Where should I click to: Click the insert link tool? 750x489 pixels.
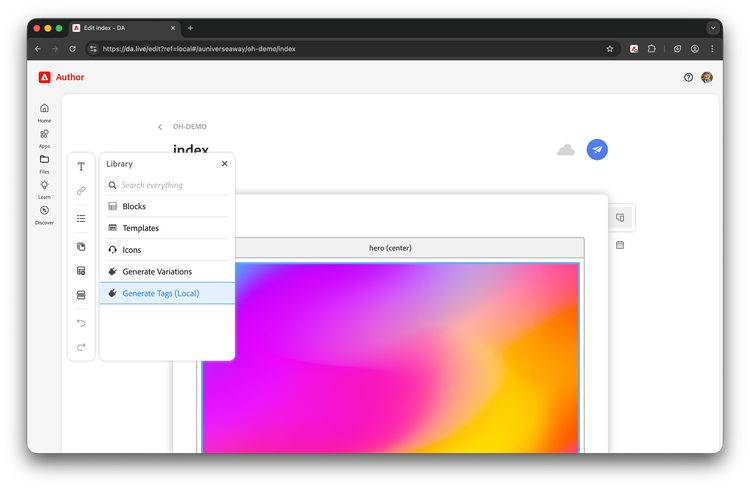click(x=81, y=190)
